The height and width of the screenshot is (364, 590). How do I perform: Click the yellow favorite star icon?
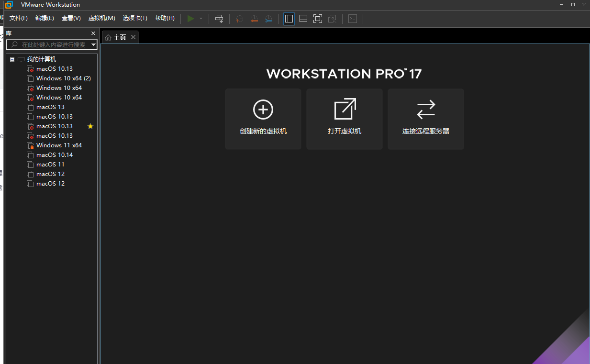pos(90,126)
